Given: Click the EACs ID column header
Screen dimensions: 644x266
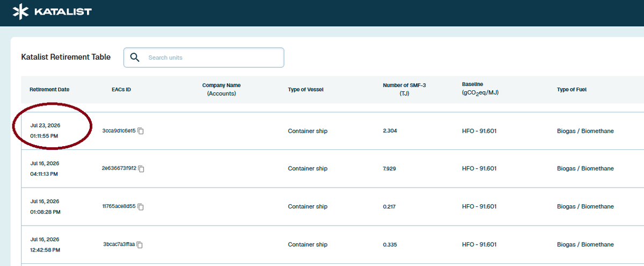Looking at the screenshot, I should [x=121, y=89].
